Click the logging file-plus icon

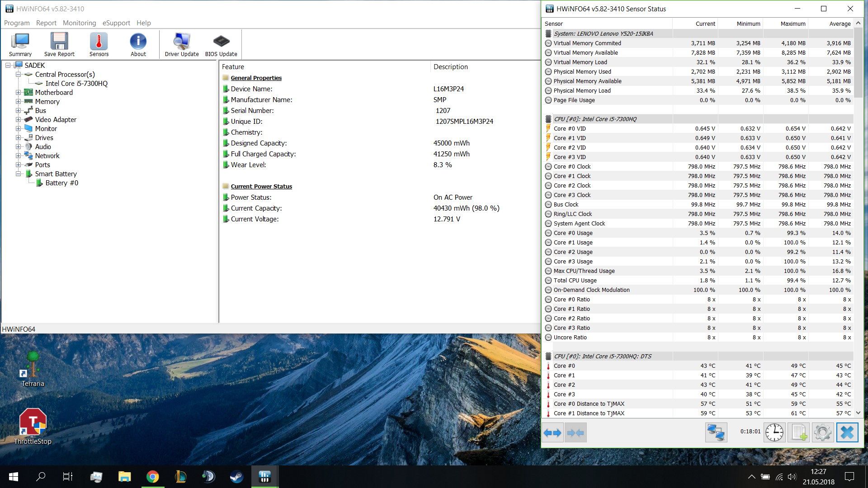pos(798,432)
